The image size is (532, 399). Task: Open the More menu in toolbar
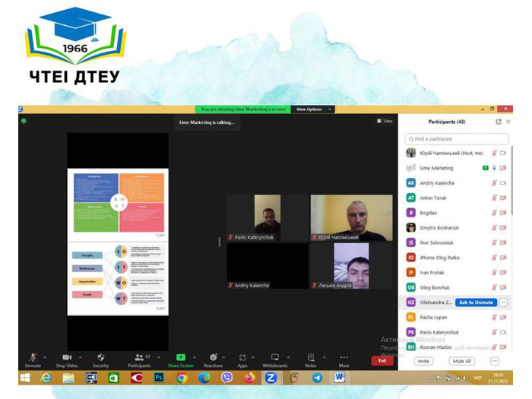(344, 360)
